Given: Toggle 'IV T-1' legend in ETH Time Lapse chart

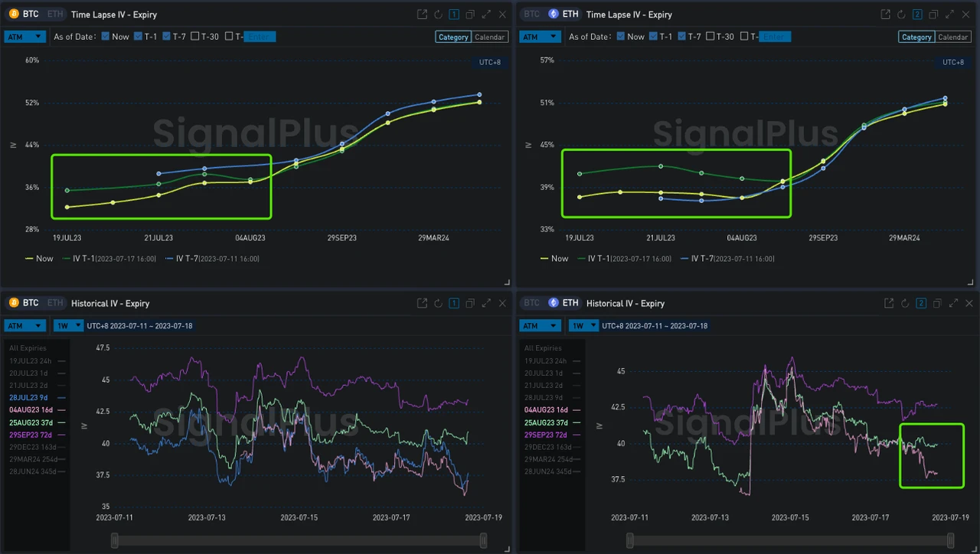Looking at the screenshot, I should [625, 259].
